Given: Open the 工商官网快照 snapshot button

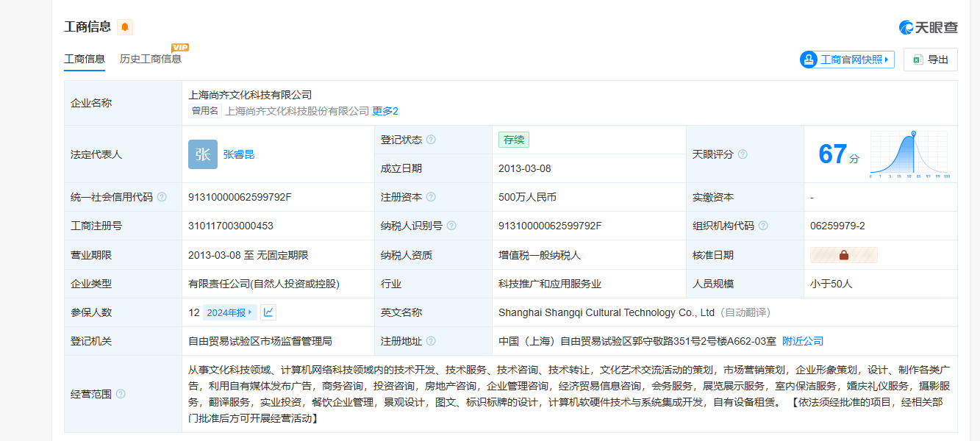Looking at the screenshot, I should tap(847, 60).
